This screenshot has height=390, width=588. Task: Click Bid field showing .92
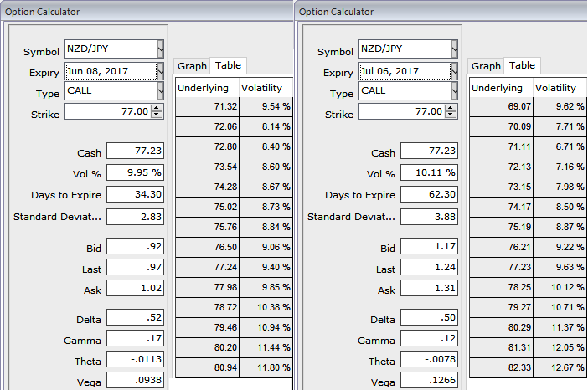coord(136,247)
